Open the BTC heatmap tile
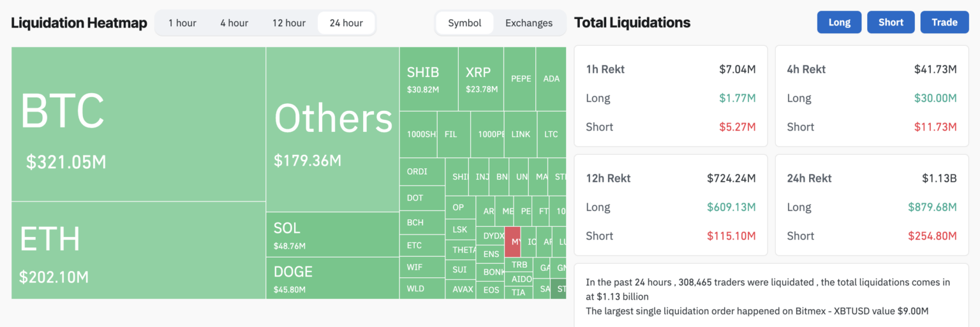Screen dimensions: 980x327 pyautogui.click(x=138, y=124)
